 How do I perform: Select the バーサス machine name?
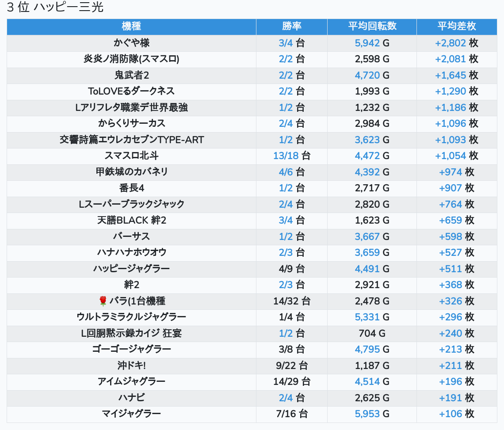click(131, 236)
